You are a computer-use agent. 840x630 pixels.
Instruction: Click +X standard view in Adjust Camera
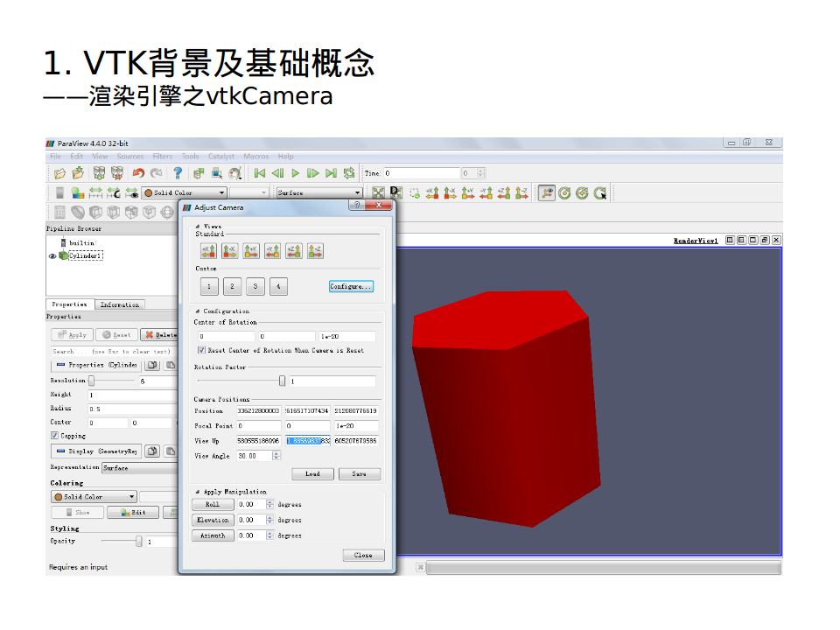point(208,251)
